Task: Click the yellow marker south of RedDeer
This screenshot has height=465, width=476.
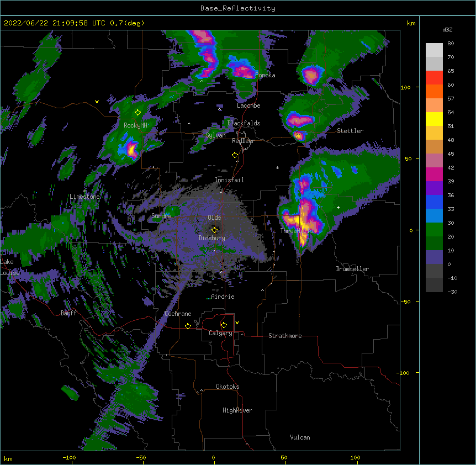Action: 235,155
